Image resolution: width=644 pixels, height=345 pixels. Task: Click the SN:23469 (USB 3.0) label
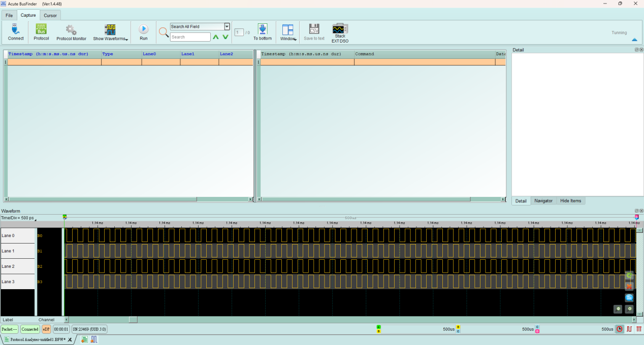(89, 329)
